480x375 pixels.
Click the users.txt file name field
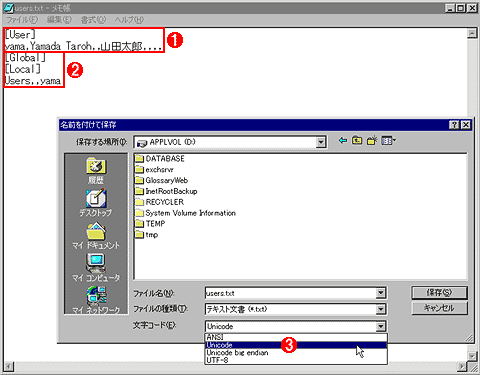click(291, 293)
